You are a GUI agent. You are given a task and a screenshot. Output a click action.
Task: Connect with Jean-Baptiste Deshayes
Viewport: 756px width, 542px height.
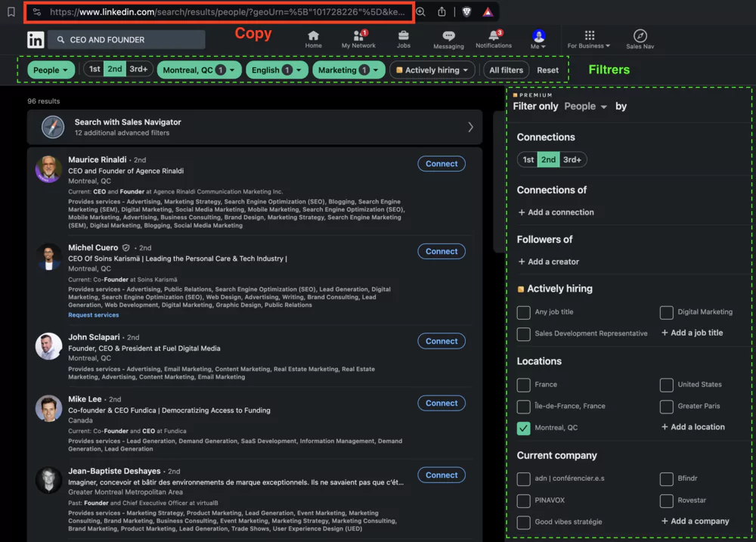click(x=442, y=475)
